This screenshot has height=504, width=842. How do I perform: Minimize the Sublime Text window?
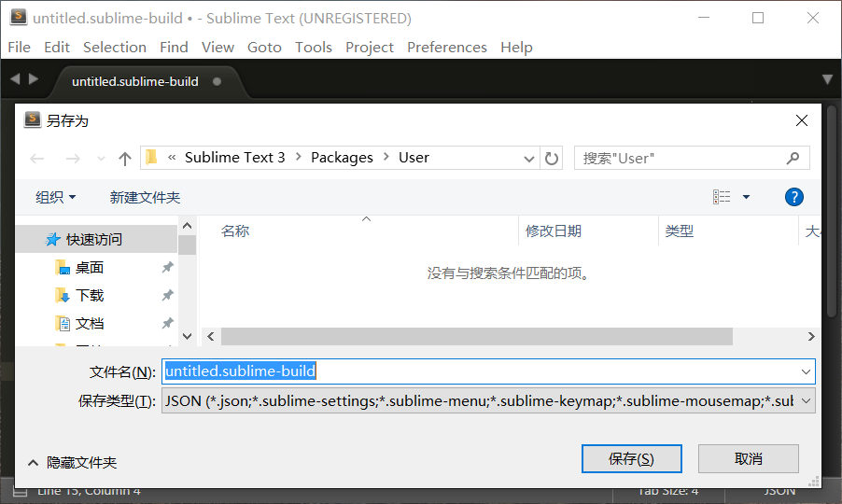704,18
